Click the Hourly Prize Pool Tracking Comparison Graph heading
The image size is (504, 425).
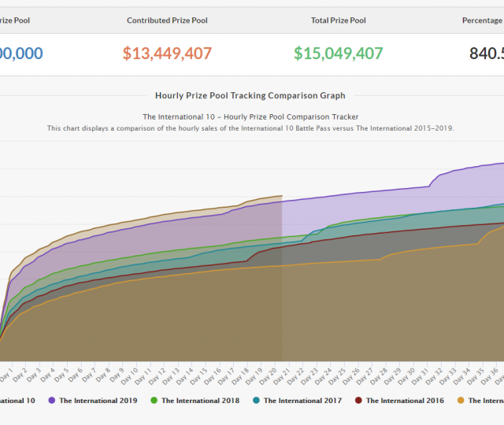pyautogui.click(x=250, y=95)
